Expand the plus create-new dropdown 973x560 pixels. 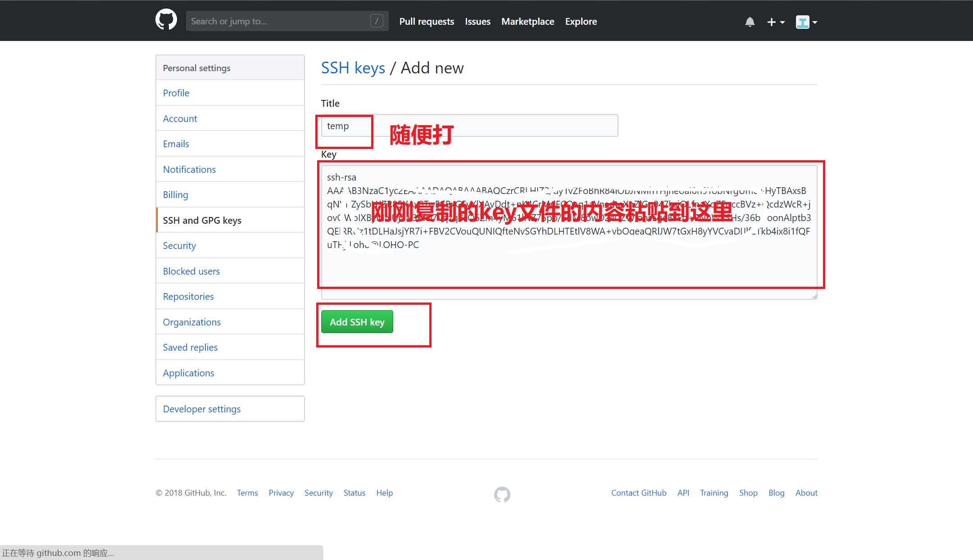coord(775,22)
